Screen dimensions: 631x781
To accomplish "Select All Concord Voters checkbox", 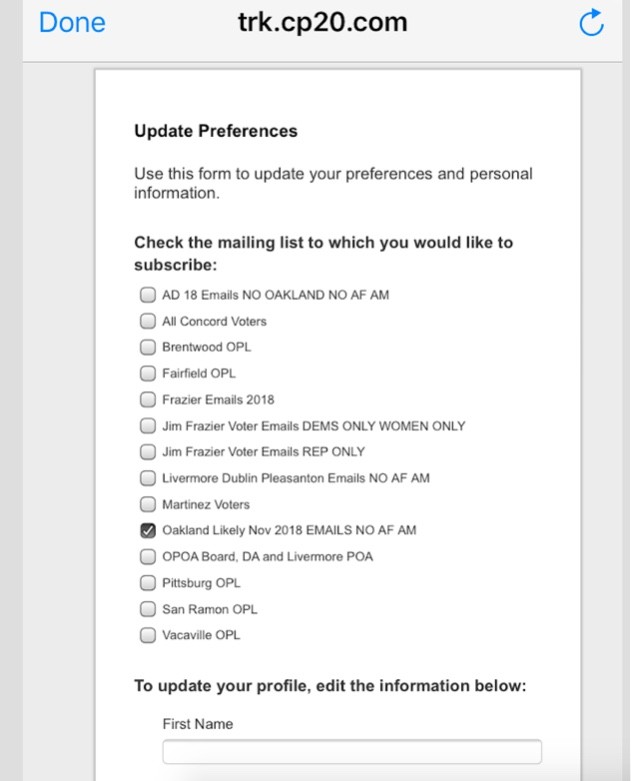I will coord(147,321).
